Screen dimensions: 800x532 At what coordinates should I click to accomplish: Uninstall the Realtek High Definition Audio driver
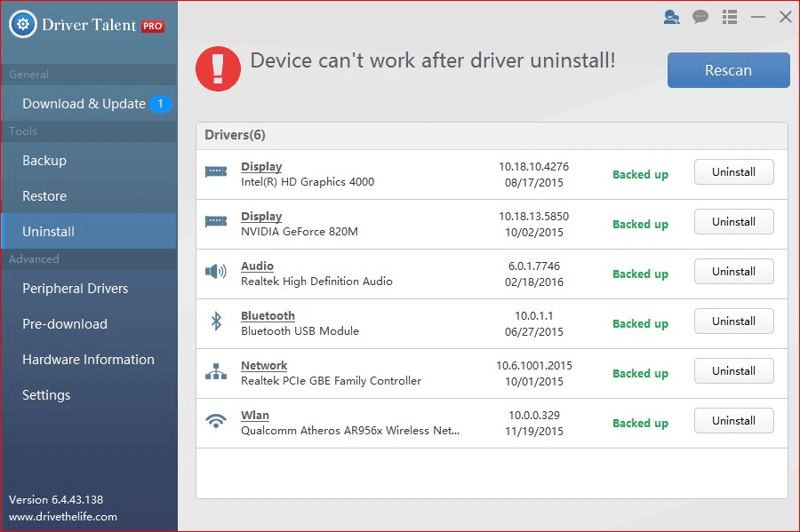(733, 271)
